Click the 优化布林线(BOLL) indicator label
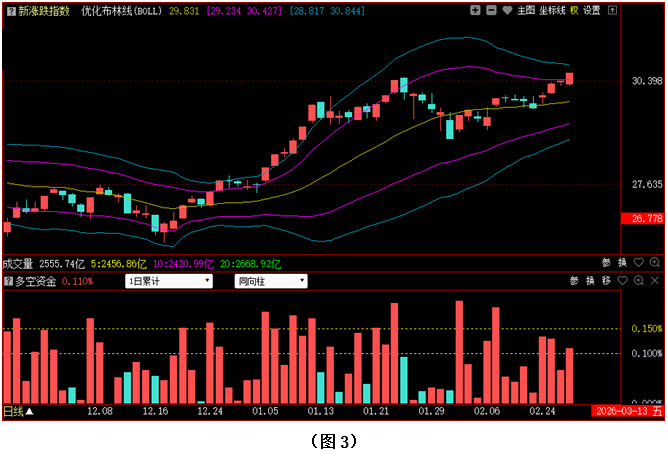668x462 pixels. coord(121,10)
